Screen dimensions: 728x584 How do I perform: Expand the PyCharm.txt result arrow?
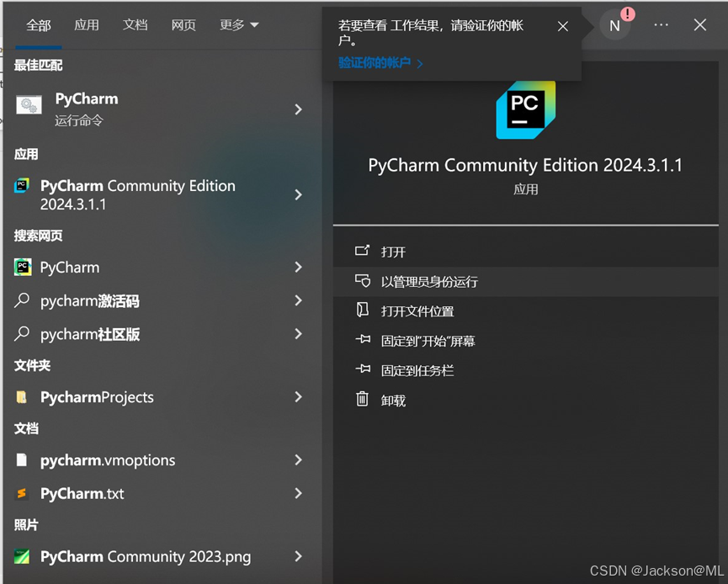coord(299,493)
